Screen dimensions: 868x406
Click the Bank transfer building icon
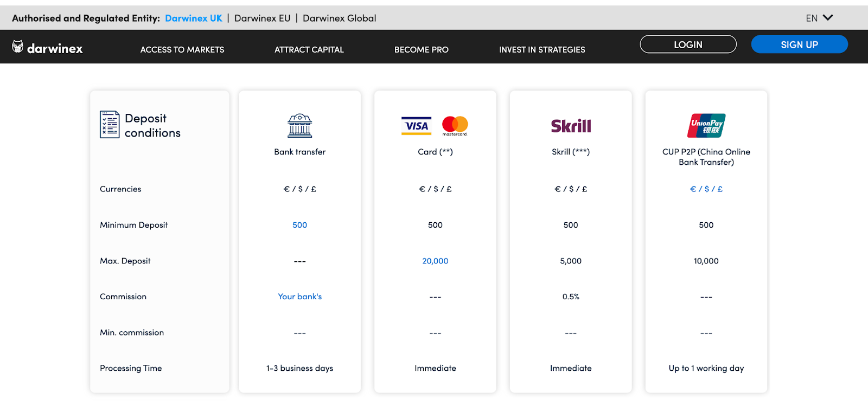click(x=299, y=126)
